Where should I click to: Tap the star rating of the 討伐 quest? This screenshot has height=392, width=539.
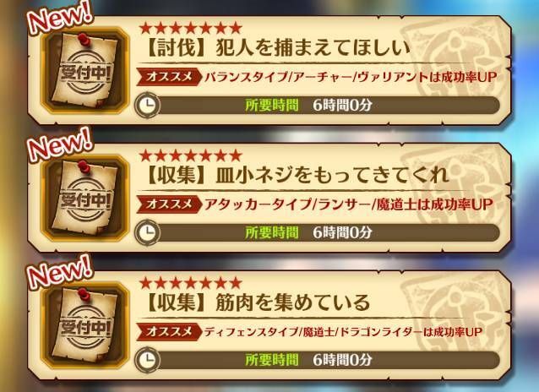point(191,28)
